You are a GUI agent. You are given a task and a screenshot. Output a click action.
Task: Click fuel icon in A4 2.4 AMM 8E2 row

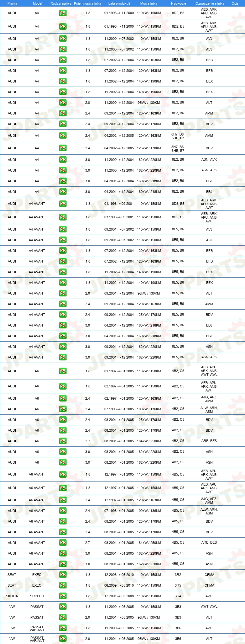[63, 113]
